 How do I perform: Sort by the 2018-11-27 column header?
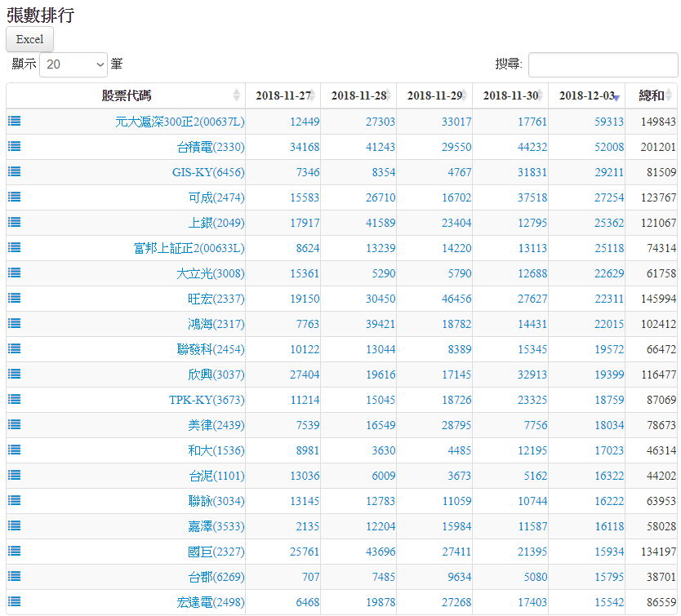tap(283, 95)
